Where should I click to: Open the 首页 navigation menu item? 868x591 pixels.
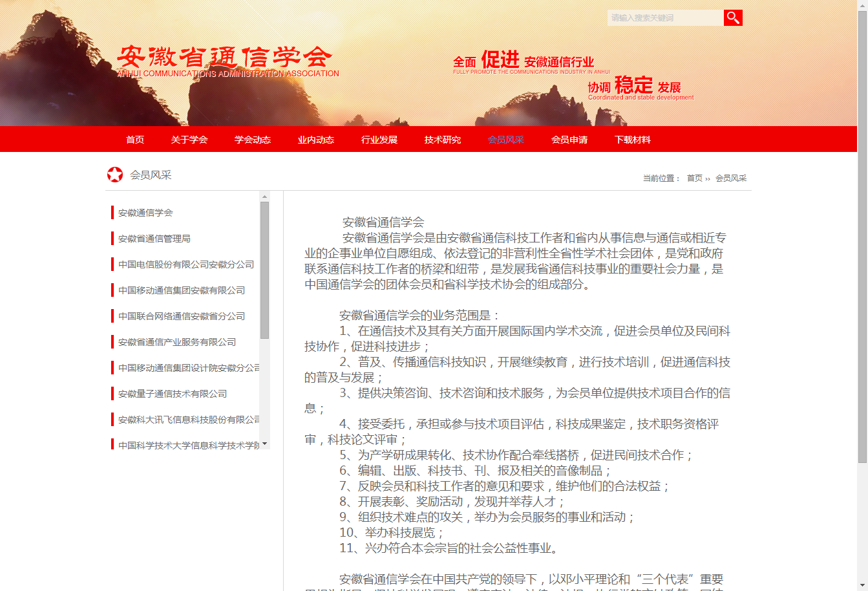(x=135, y=140)
